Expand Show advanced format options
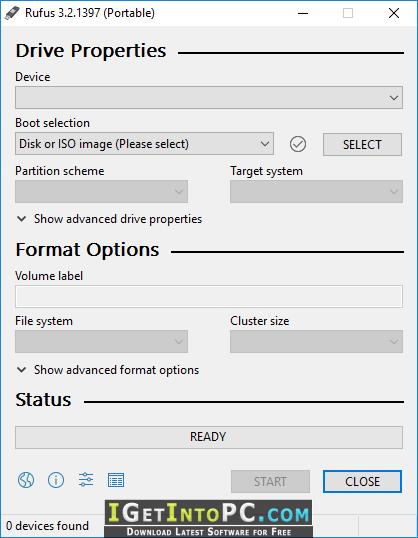The image size is (418, 538). (108, 370)
